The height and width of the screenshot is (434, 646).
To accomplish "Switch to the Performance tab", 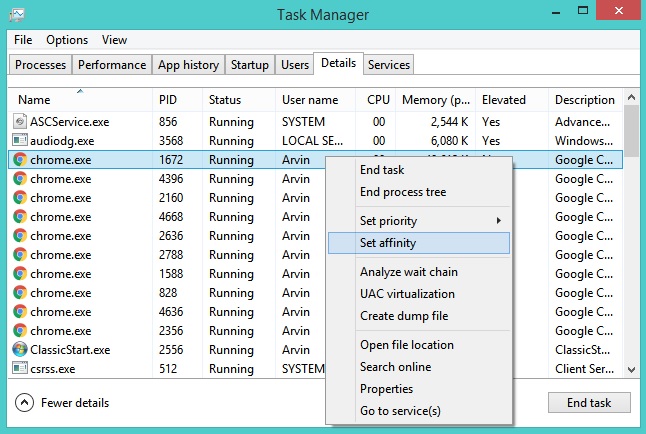I will (x=112, y=65).
